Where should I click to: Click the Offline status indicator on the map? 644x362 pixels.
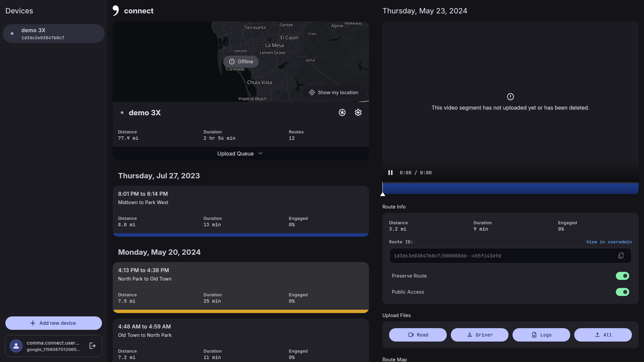pos(241,62)
